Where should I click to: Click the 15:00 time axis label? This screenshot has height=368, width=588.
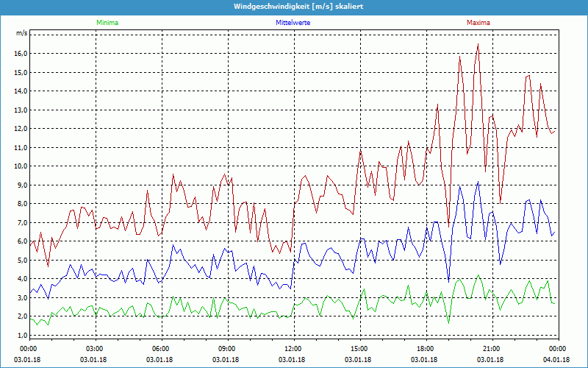pyautogui.click(x=359, y=348)
